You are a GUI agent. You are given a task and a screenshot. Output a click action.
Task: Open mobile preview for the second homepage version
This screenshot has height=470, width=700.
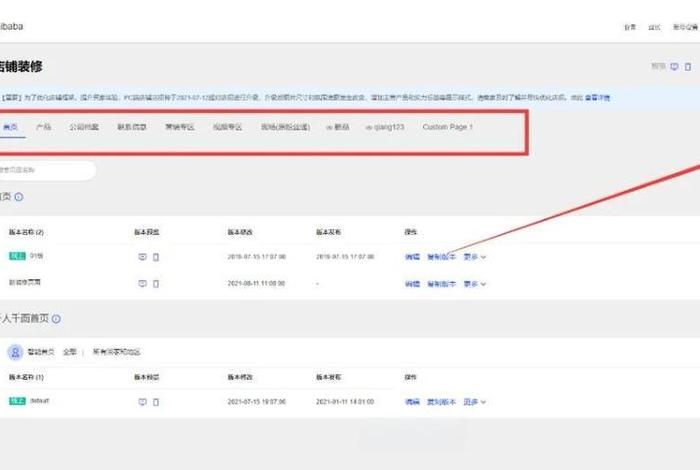(155, 284)
